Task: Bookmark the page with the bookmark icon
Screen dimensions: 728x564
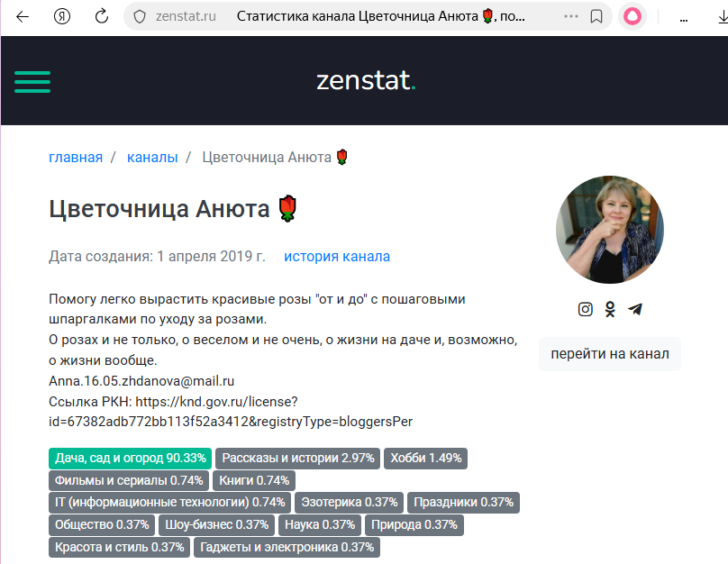Action: click(x=595, y=16)
